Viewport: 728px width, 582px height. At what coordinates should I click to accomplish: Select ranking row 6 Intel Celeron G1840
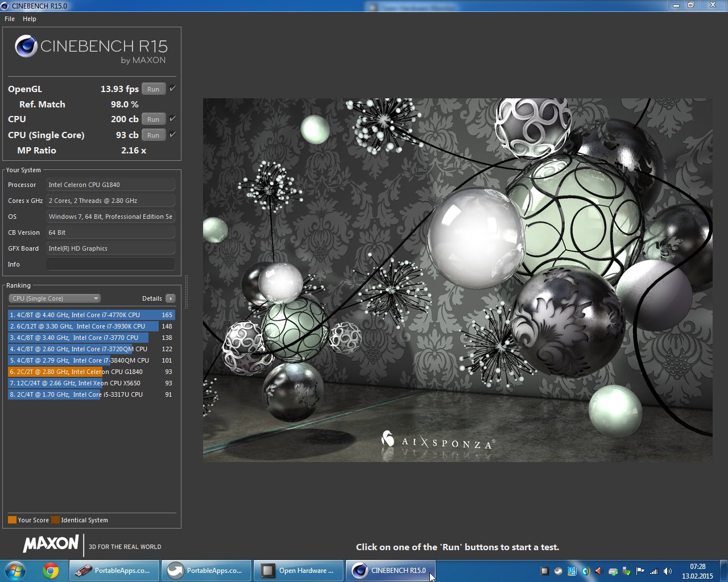tap(91, 372)
